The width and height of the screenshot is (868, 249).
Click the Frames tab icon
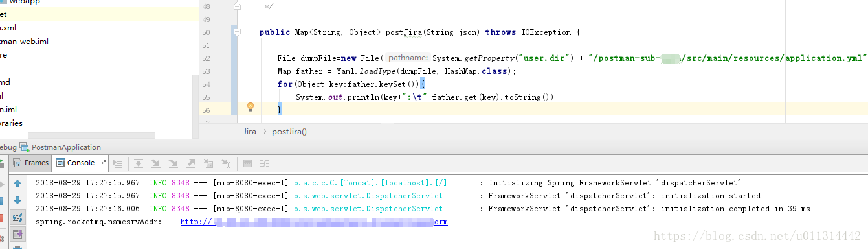(17, 163)
